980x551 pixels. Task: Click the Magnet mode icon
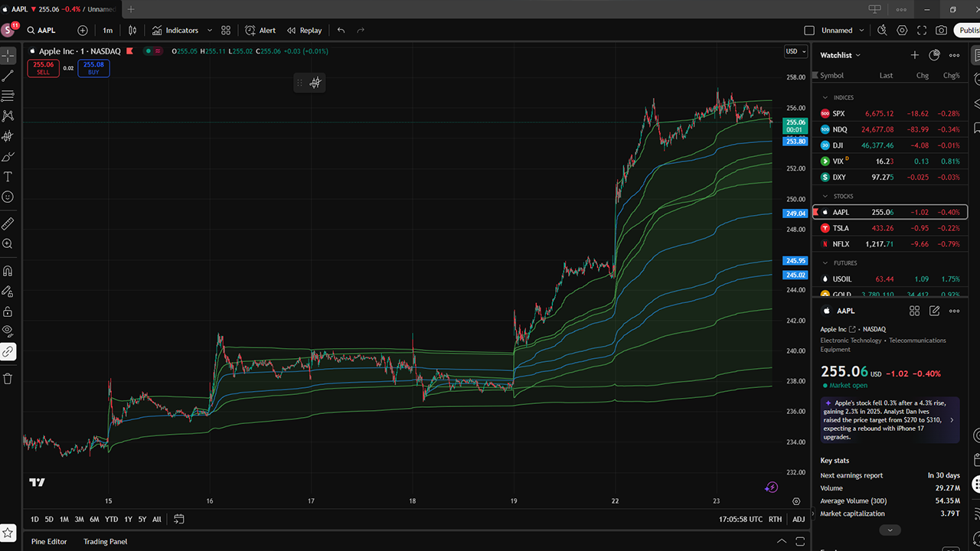8,271
